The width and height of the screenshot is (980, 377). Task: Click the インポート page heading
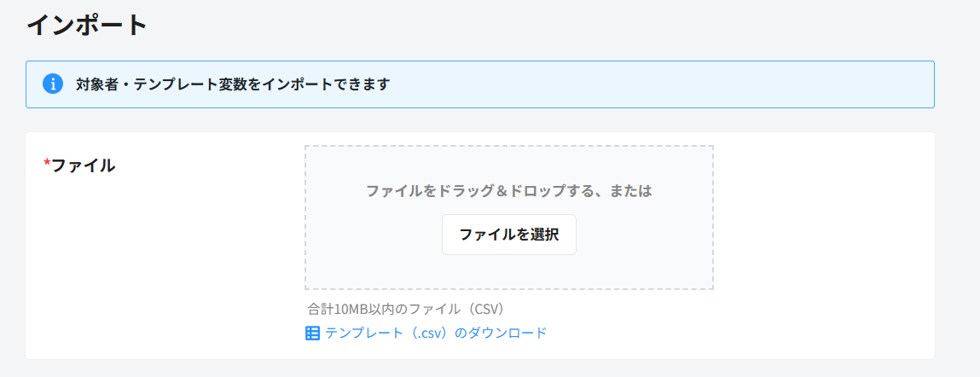click(x=87, y=24)
